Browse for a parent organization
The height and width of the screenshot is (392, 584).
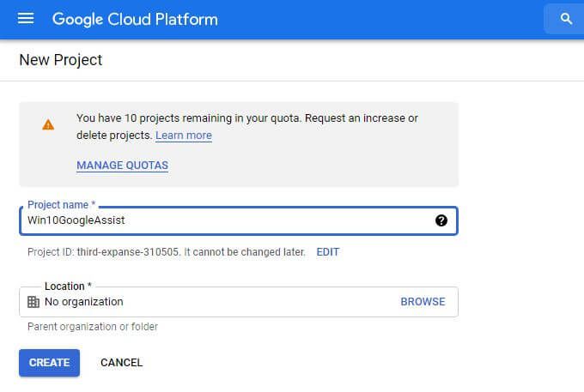[423, 302]
